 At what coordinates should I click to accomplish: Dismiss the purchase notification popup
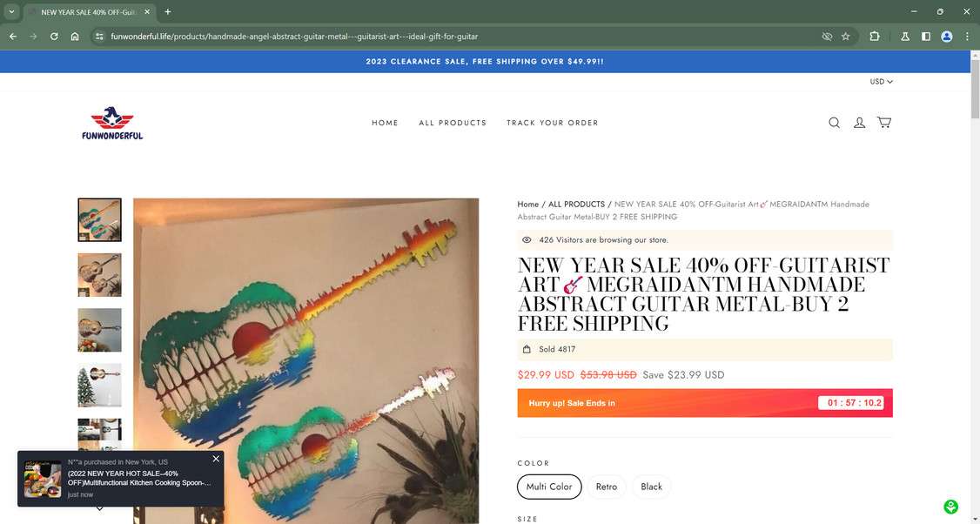[216, 459]
